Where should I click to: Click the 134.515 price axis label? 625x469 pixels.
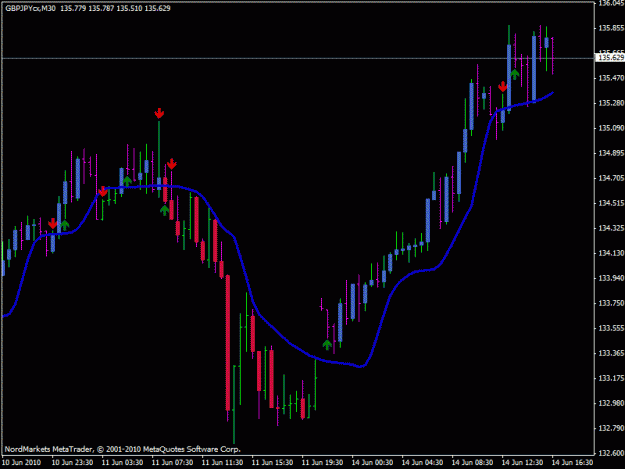[x=611, y=203]
